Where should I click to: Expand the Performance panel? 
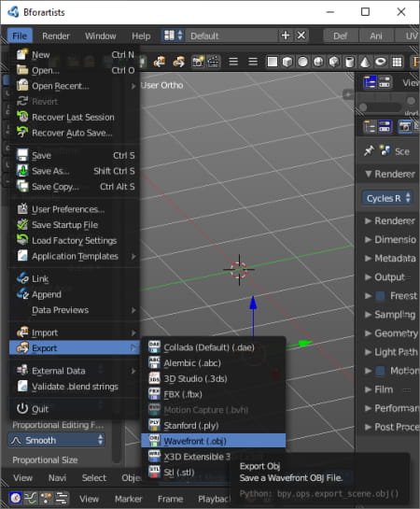click(390, 408)
